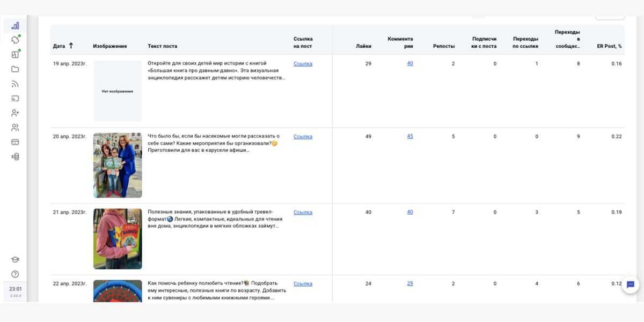Open the Ссылка link for 22 апр. post
This screenshot has width=644, height=322.
coord(303,284)
